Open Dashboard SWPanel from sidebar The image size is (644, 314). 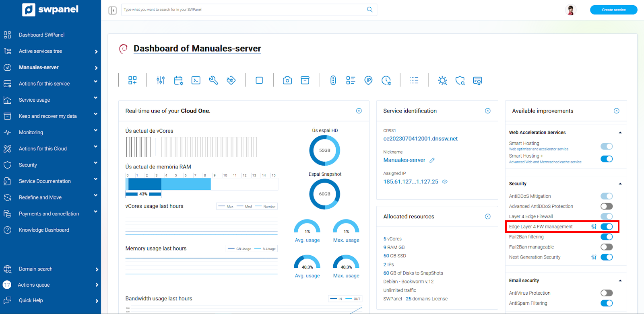(41, 35)
